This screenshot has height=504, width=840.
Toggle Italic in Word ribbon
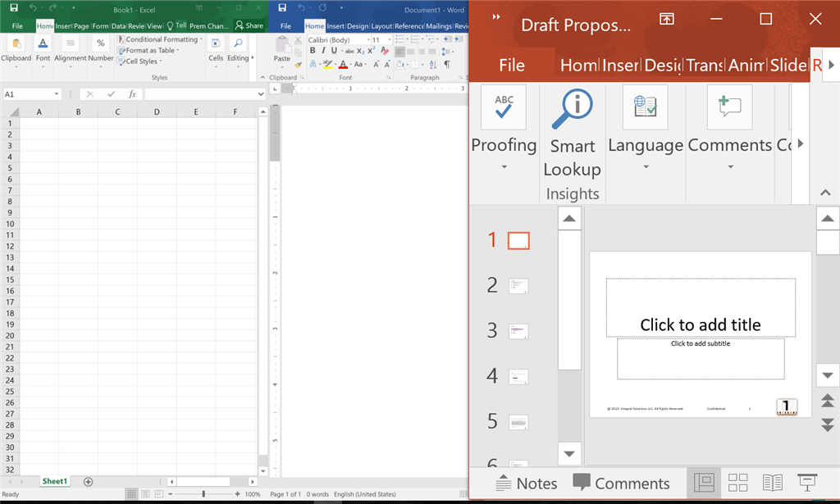pos(323,50)
